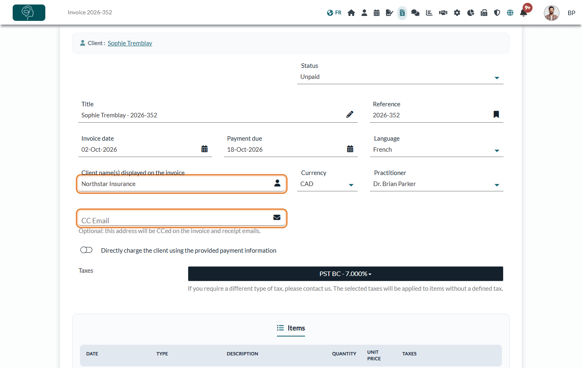Open the Payment due calendar picker icon
The width and height of the screenshot is (588, 368).
(x=350, y=149)
